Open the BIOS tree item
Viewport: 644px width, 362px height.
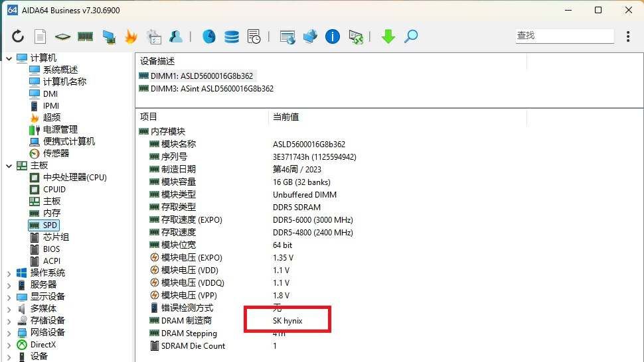click(x=51, y=249)
